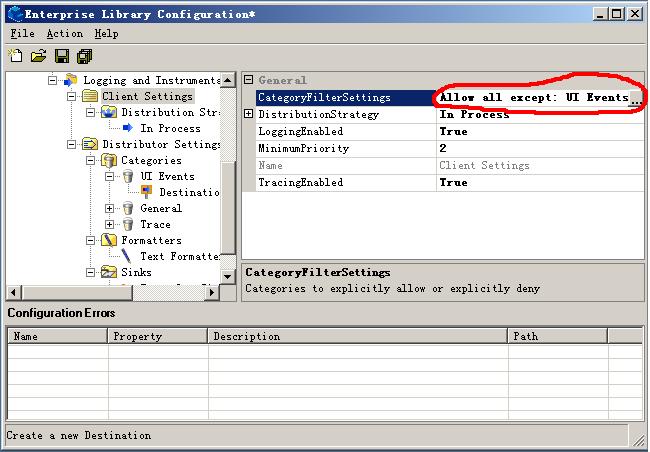Click the tree's horizontal scrollbar right arrow

pos(226,291)
